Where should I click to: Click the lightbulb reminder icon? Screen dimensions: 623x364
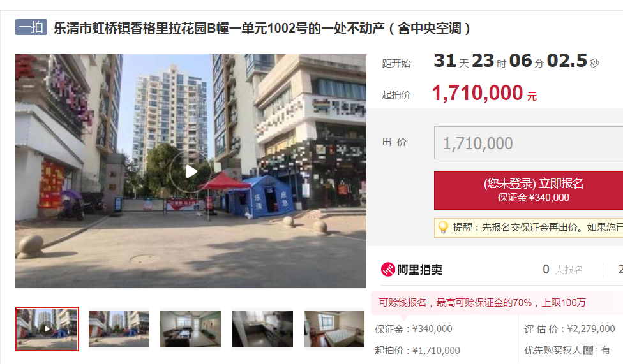coord(443,228)
